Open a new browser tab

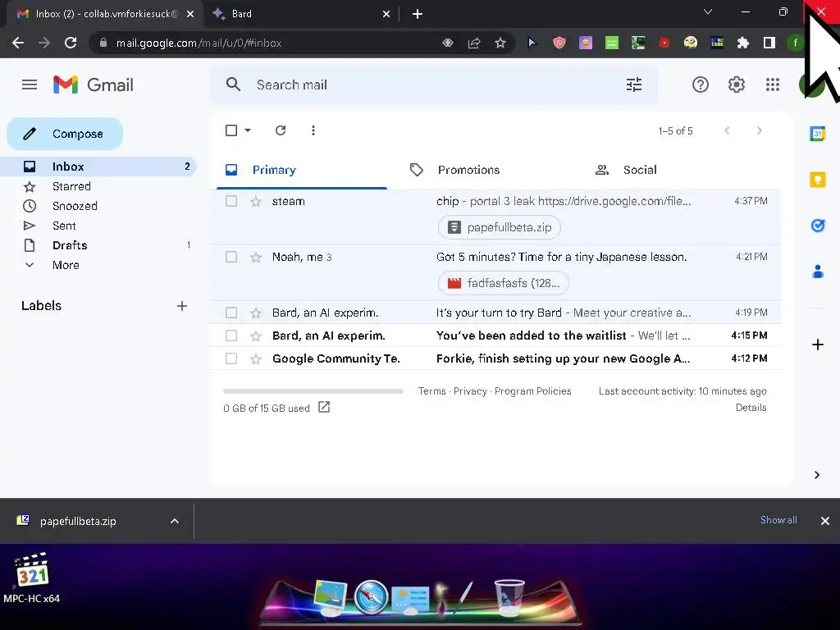click(x=418, y=14)
